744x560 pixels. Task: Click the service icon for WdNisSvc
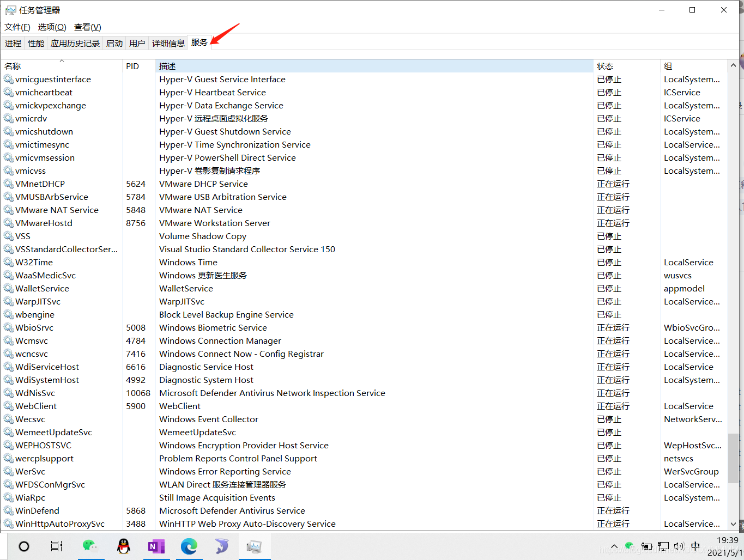9,393
